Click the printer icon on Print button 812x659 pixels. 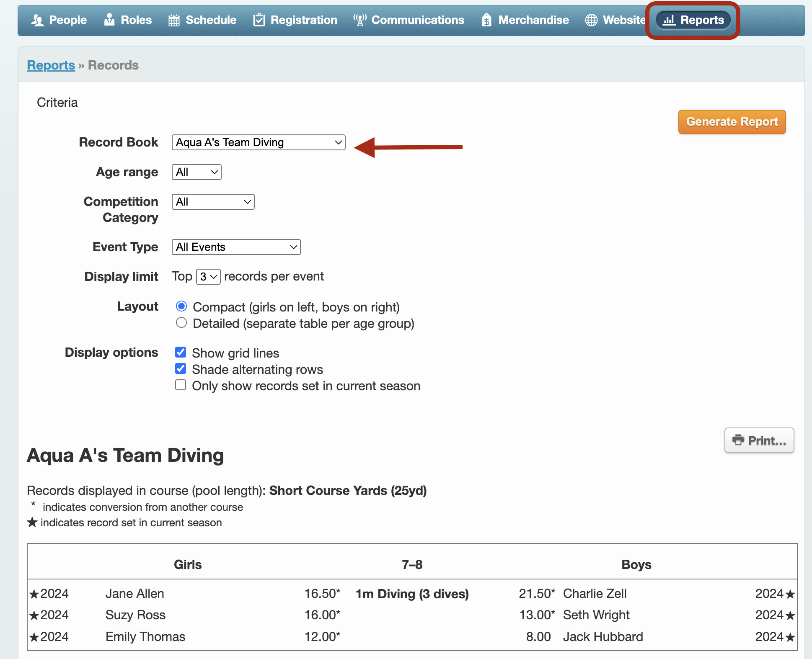(x=738, y=440)
